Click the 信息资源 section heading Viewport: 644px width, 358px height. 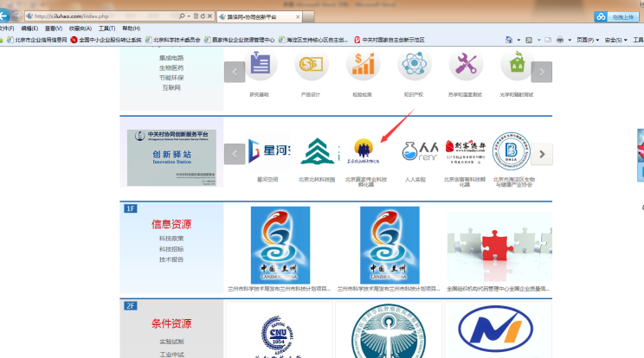click(x=171, y=224)
